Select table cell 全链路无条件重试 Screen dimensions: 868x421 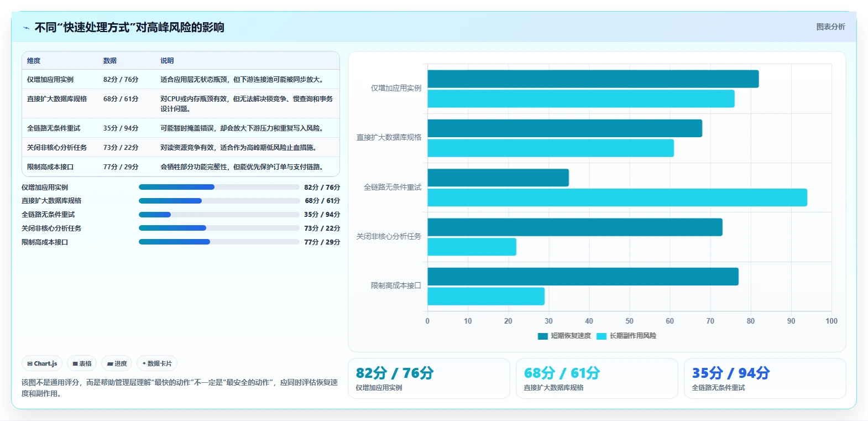click(54, 128)
